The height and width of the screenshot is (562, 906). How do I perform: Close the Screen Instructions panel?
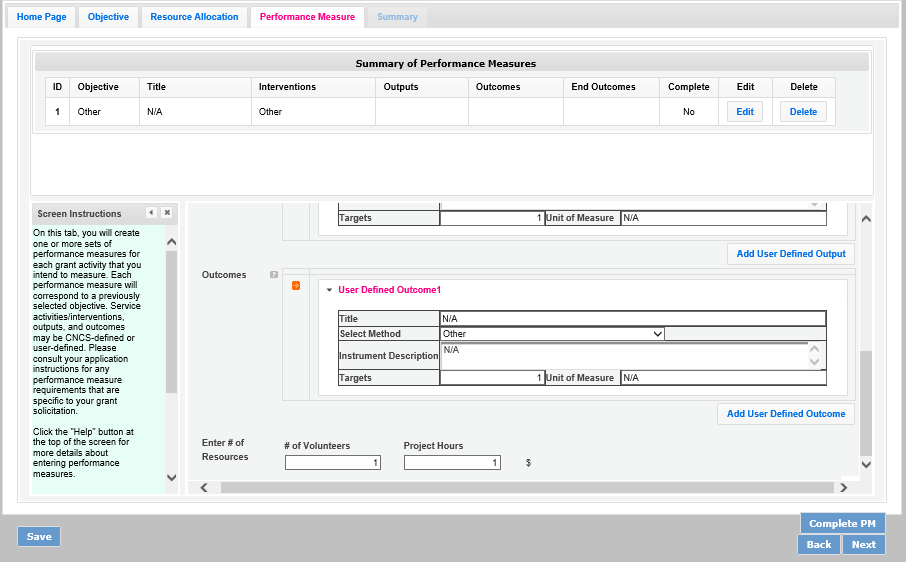[167, 213]
